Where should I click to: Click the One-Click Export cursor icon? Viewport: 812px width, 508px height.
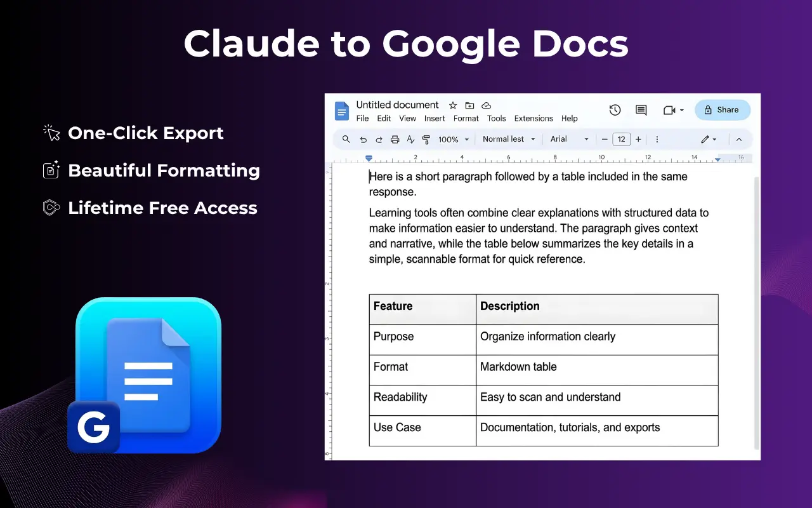coord(51,133)
